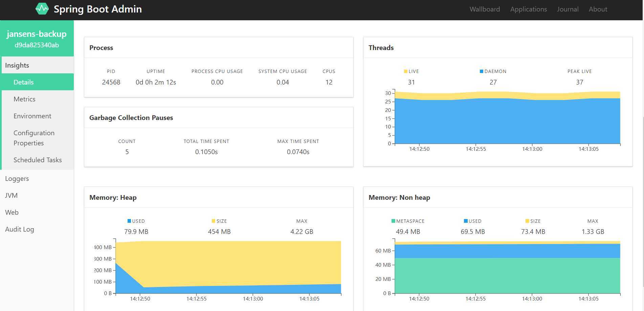Click heap size value 454 MB
Image resolution: width=644 pixels, height=311 pixels.
pyautogui.click(x=219, y=232)
